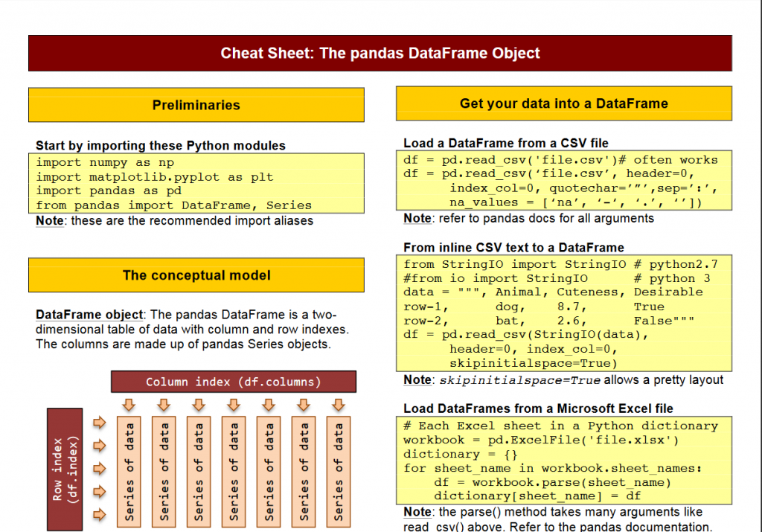Select the middle orange arrow next to Row index
This screenshot has height=532, width=762.
pos(99,468)
